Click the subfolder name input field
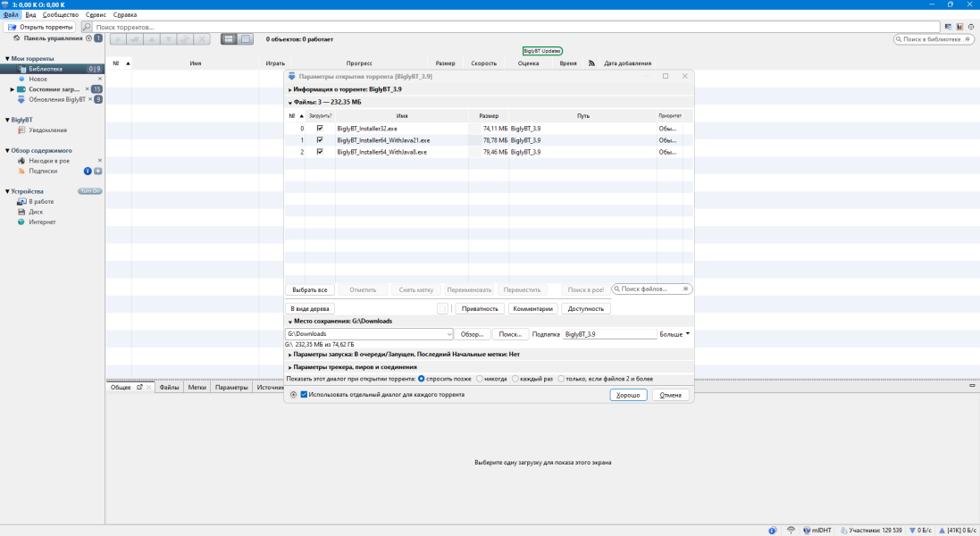Image resolution: width=980 pixels, height=536 pixels. pyautogui.click(x=609, y=334)
